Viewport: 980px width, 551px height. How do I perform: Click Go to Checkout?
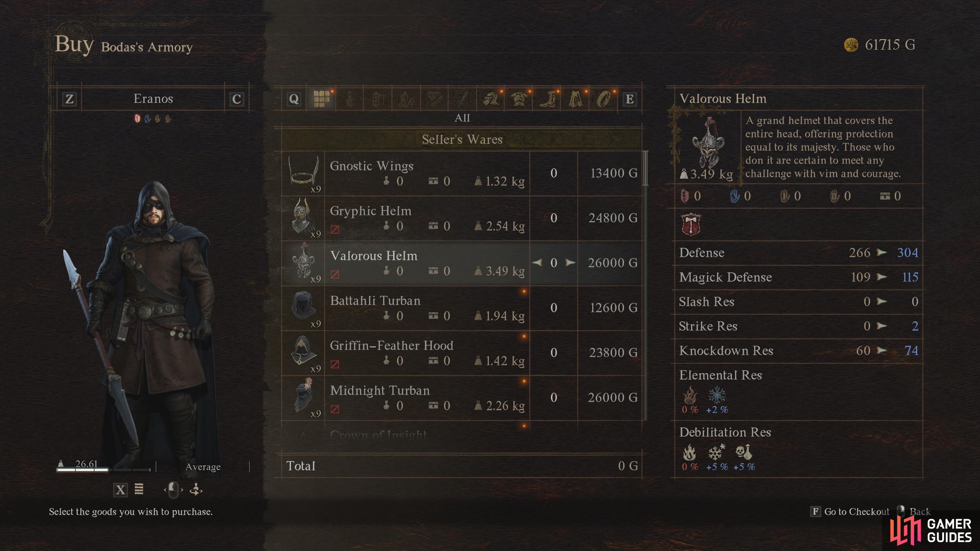coord(850,512)
